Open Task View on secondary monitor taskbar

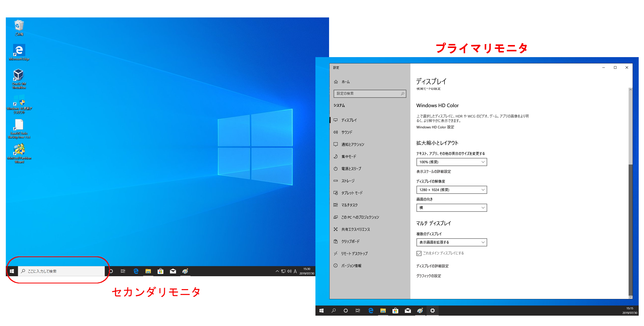pyautogui.click(x=123, y=271)
